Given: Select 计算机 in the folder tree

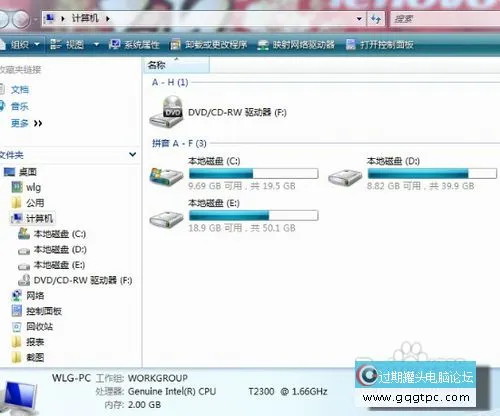Looking at the screenshot, I should tap(39, 218).
